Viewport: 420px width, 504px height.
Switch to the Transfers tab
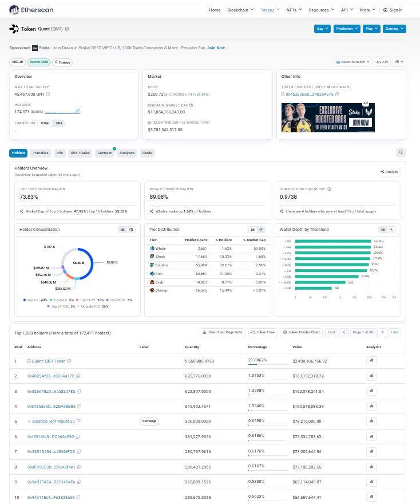pyautogui.click(x=41, y=153)
